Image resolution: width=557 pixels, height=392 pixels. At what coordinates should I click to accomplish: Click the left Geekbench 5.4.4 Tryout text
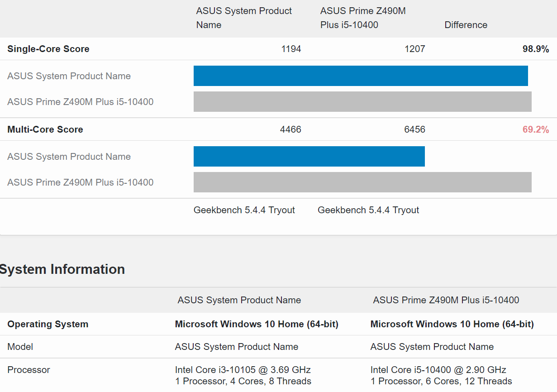(244, 210)
